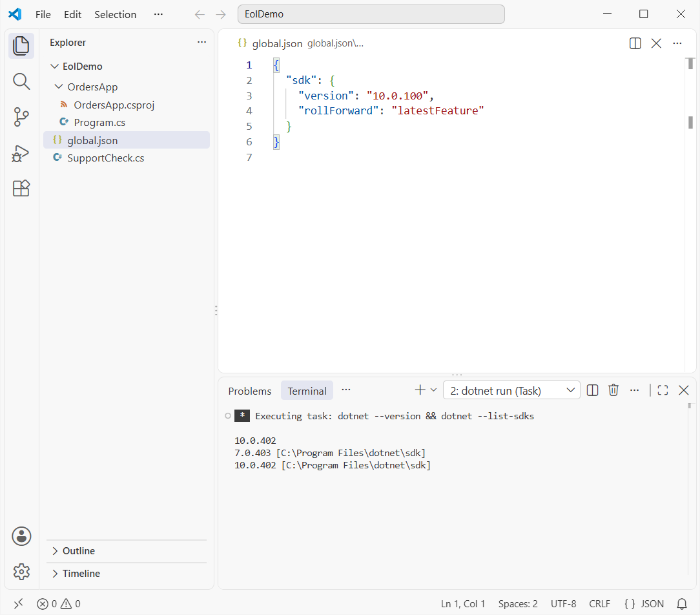The height and width of the screenshot is (615, 700).
Task: Switch to the Problems tab
Action: [x=249, y=391]
